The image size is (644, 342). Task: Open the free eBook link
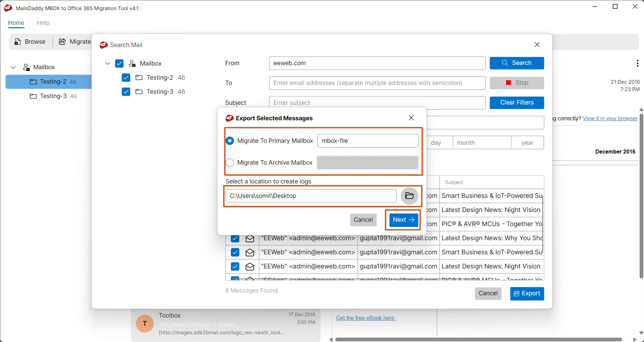365,318
